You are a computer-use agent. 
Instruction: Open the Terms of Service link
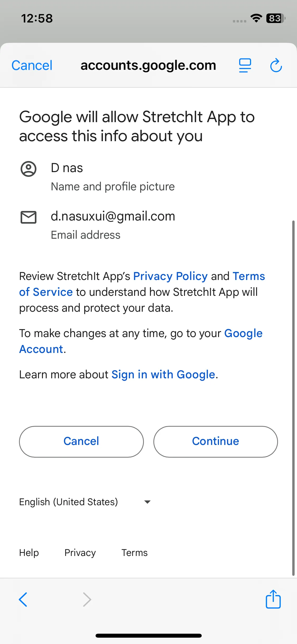point(46,292)
